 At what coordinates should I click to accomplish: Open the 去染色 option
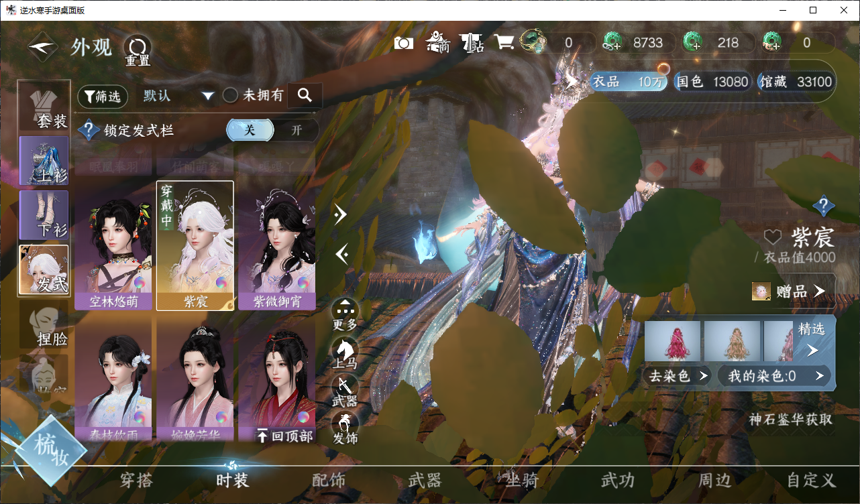pos(678,376)
